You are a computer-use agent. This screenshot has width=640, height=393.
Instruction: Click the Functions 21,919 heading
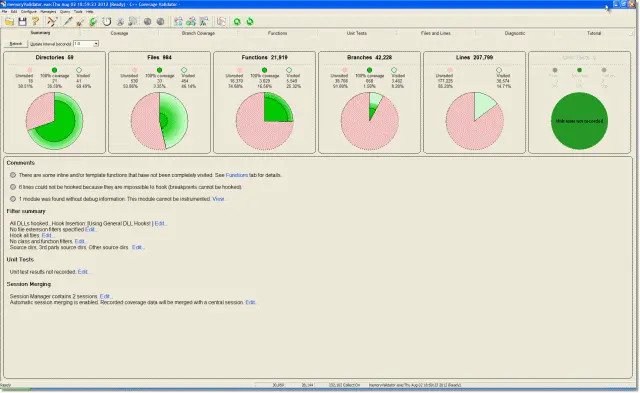(264, 58)
